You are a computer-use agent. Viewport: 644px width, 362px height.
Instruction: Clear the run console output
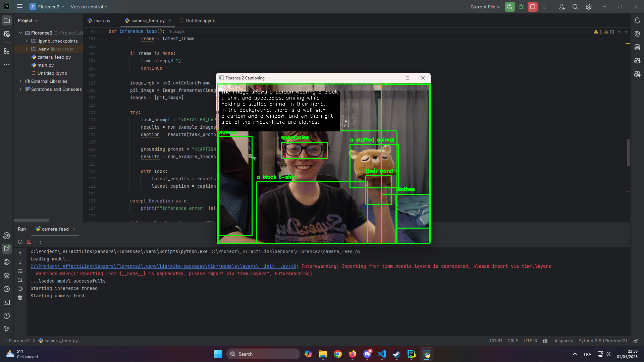[20, 297]
